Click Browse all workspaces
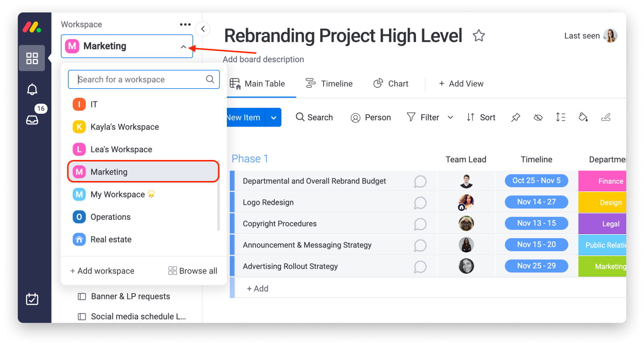The image size is (644, 346). [x=192, y=271]
